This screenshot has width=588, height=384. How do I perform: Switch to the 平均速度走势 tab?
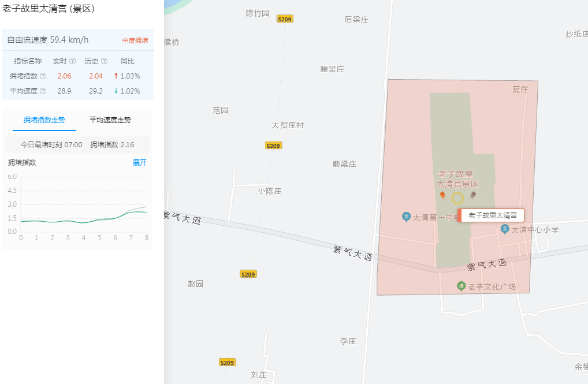tap(110, 120)
